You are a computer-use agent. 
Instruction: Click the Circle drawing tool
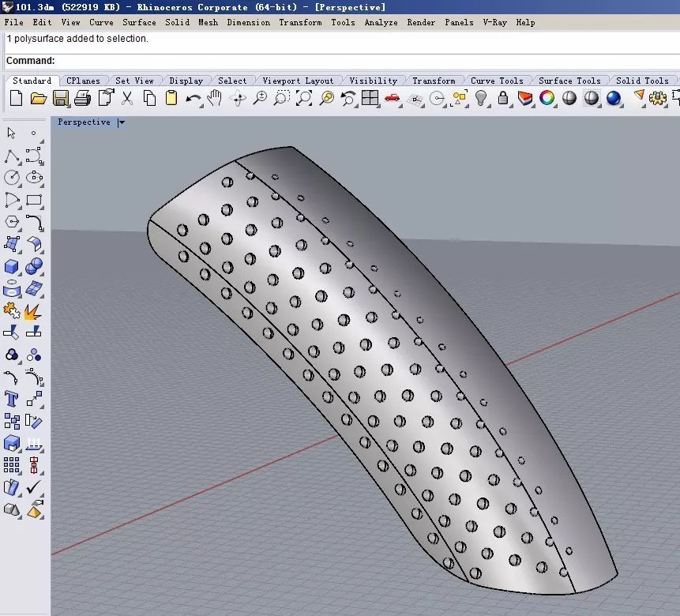click(12, 178)
